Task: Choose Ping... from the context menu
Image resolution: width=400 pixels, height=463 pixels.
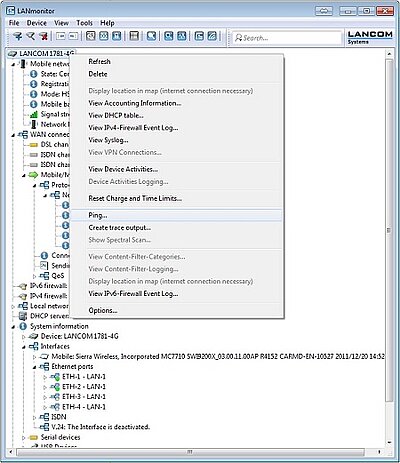Action: click(177, 215)
